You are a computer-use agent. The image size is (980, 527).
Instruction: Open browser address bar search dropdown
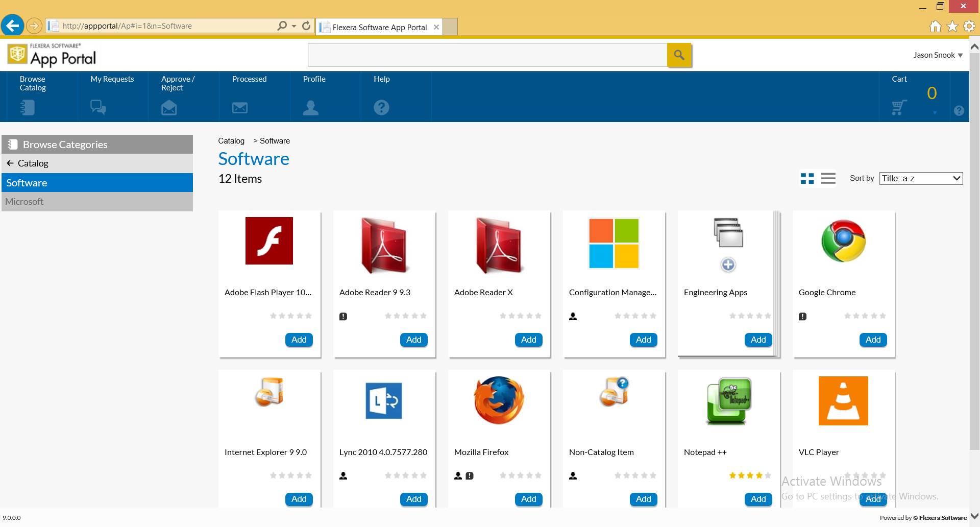tap(294, 26)
